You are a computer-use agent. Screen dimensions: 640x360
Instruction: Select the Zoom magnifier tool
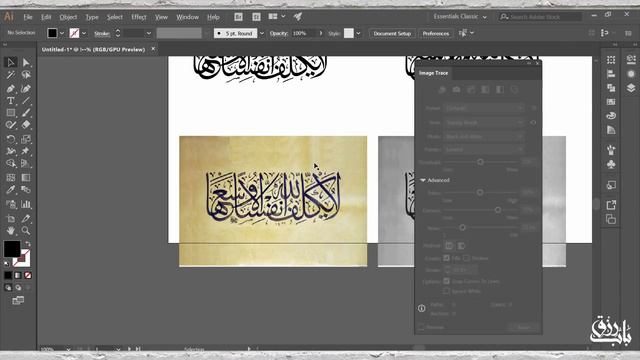(x=26, y=231)
